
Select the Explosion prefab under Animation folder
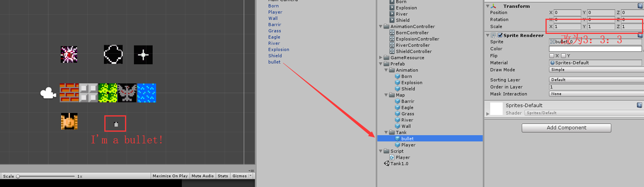(411, 83)
